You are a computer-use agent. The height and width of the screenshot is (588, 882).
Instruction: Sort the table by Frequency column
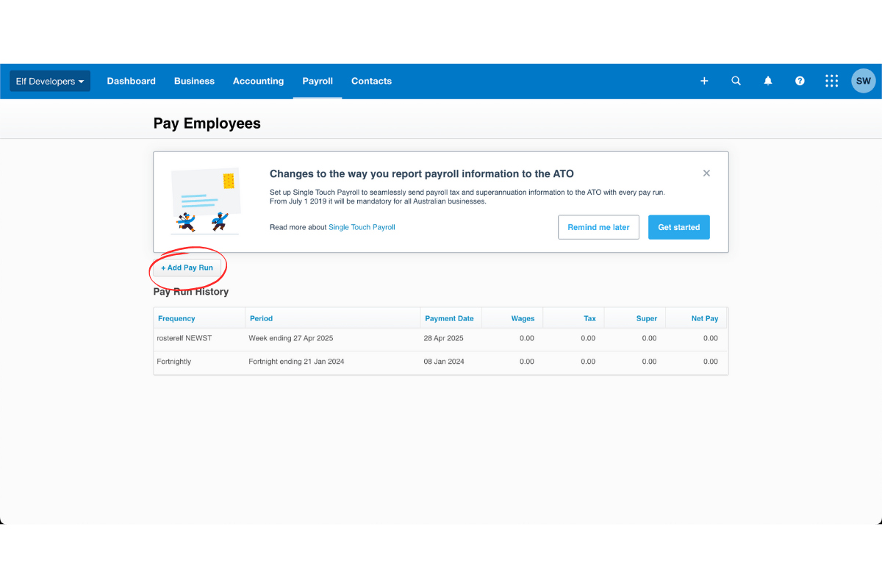[176, 318]
